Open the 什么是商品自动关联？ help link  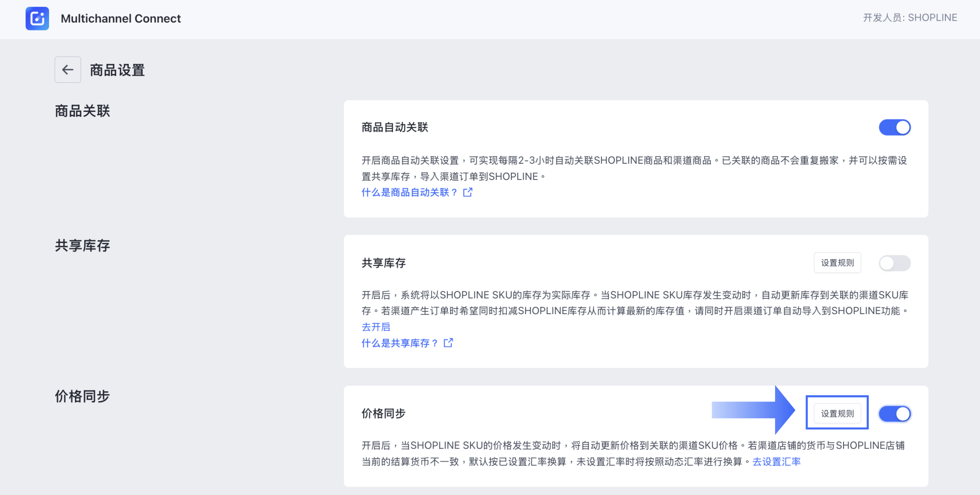coord(409,192)
